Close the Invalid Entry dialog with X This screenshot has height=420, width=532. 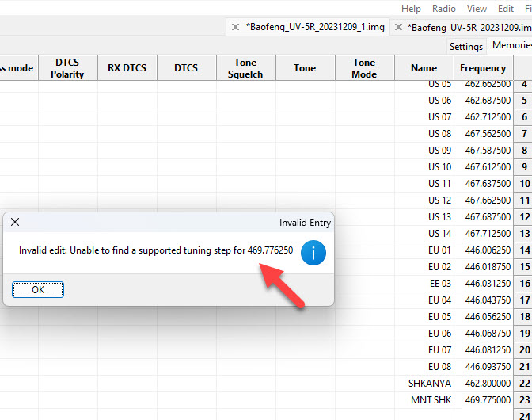[x=15, y=223]
